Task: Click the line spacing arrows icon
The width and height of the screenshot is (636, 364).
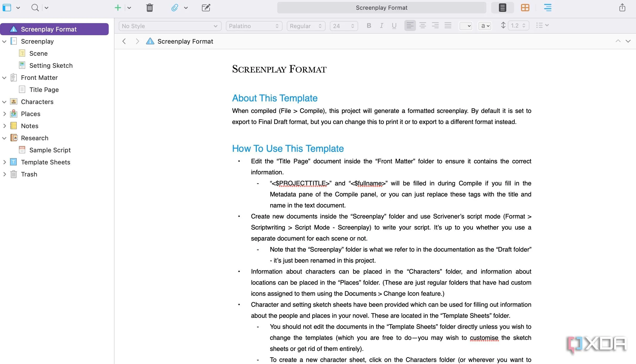Action: [503, 25]
